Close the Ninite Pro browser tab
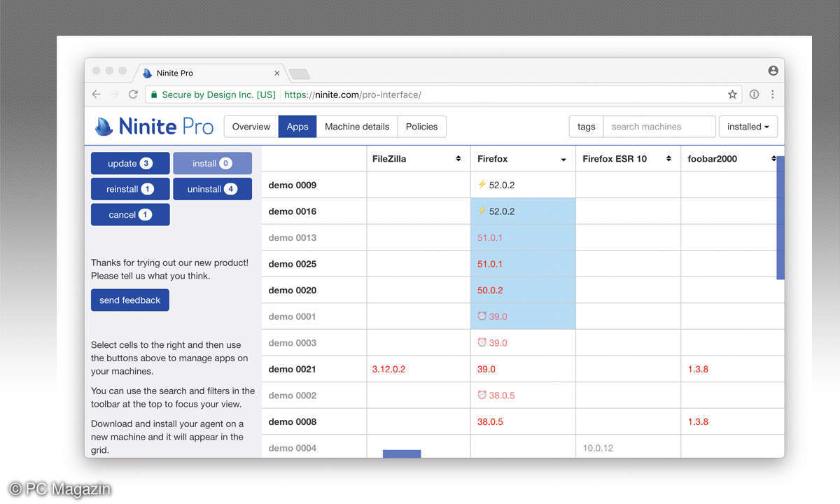Viewport: 840px width, 504px height. [277, 73]
